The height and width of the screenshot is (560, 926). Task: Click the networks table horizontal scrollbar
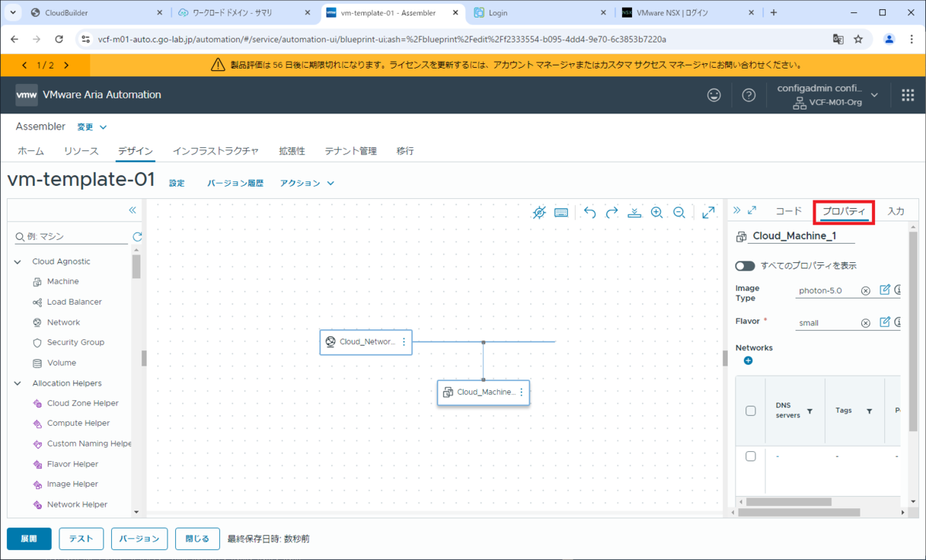[x=789, y=501]
